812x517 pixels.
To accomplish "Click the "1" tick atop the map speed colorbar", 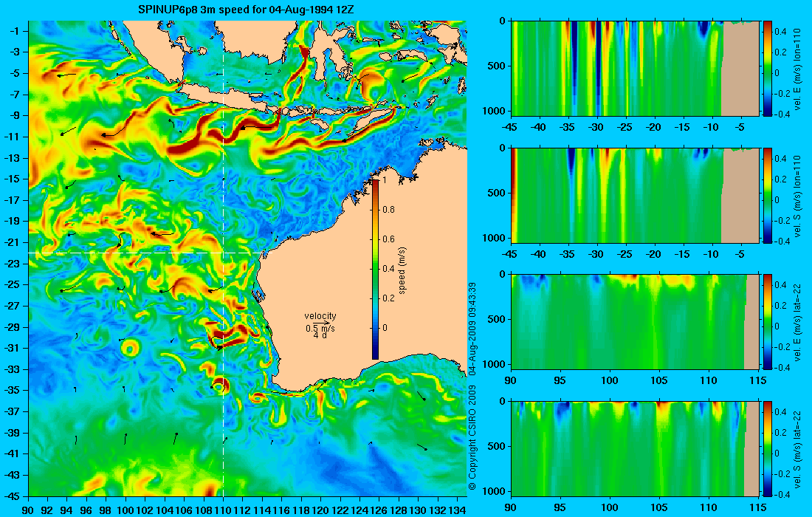I will tap(384, 179).
